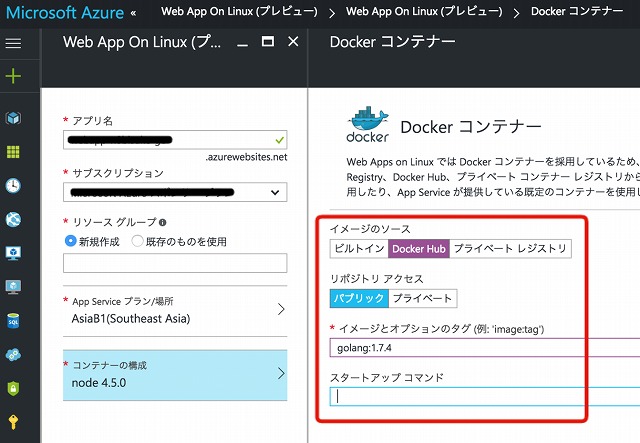Viewport: 640px width, 443px height.
Task: Expand コンテナーの構成 chevron
Action: [281, 373]
